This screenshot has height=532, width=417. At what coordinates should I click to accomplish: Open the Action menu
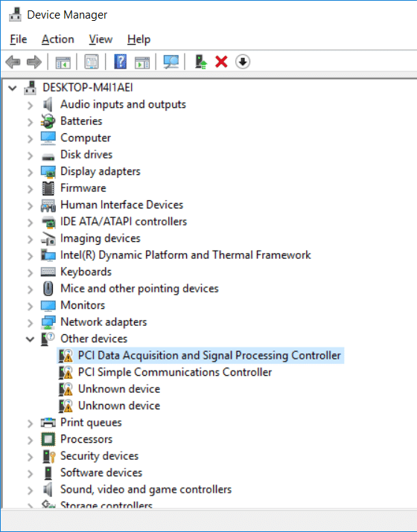[x=58, y=39]
